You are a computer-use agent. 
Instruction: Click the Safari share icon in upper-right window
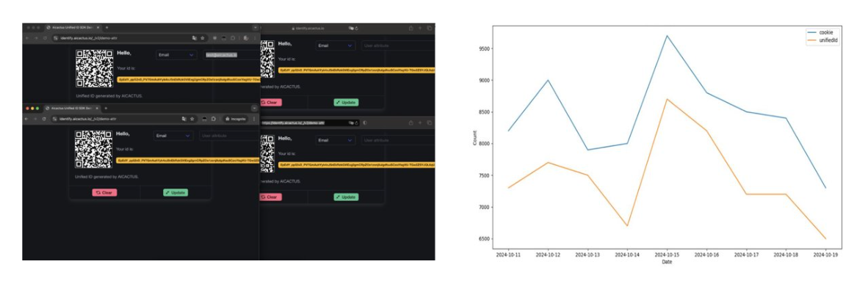click(411, 28)
